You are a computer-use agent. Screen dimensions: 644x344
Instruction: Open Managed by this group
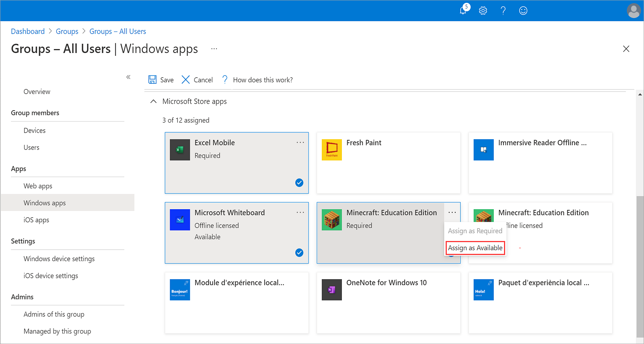click(x=57, y=331)
